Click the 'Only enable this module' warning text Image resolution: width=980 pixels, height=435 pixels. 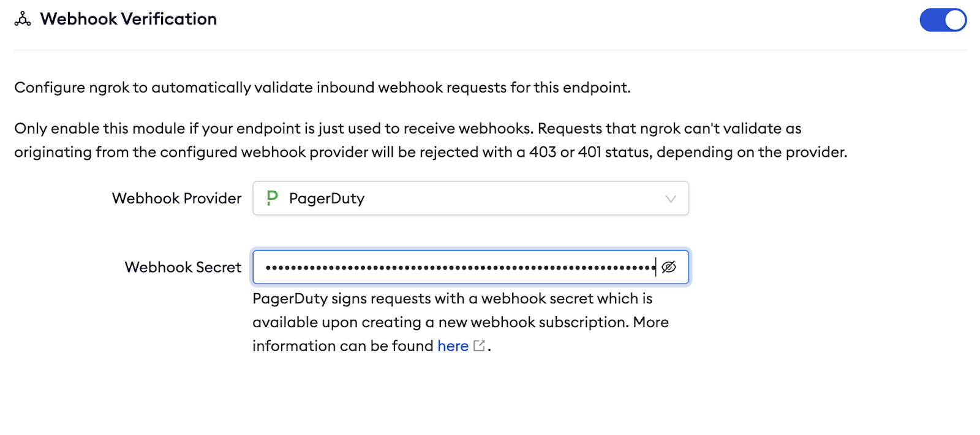(407, 129)
